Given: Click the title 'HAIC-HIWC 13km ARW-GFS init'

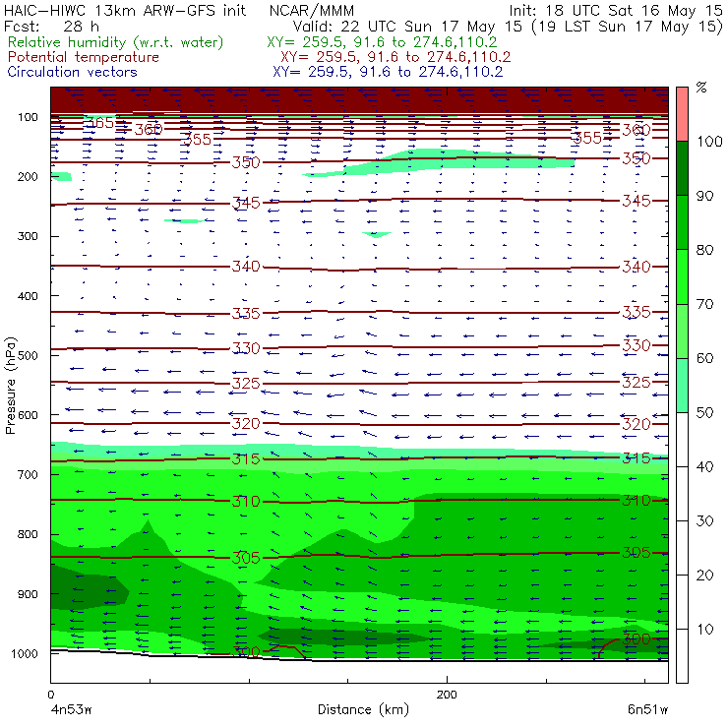Looking at the screenshot, I should click(x=125, y=11).
